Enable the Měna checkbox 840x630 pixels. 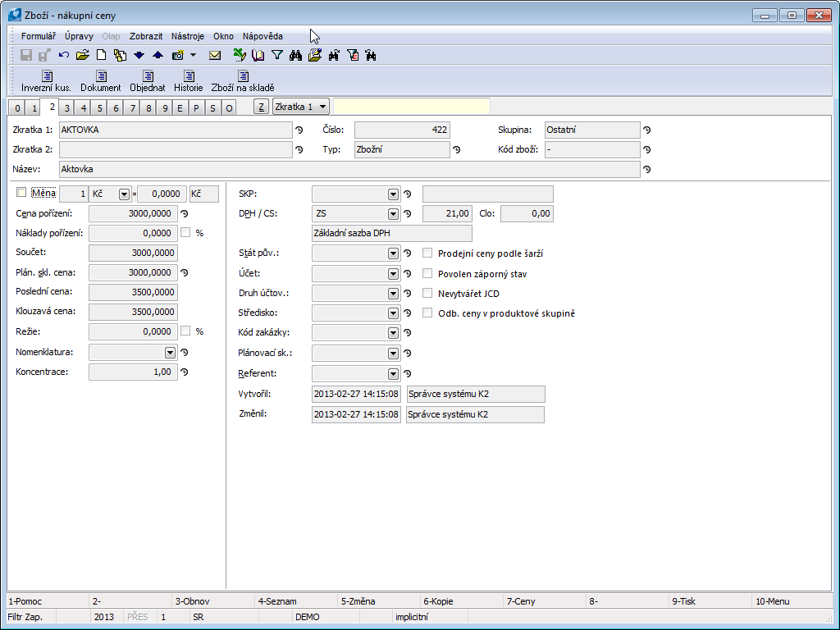pos(21,193)
